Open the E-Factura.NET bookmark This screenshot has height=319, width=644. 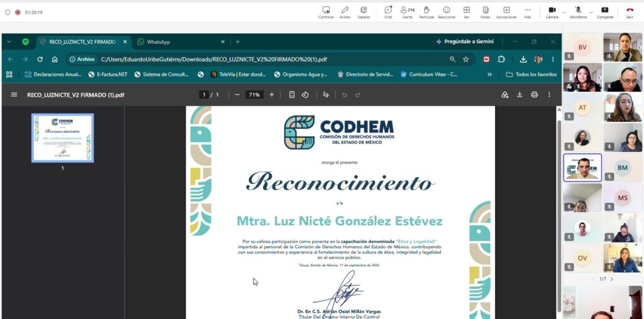pyautogui.click(x=108, y=74)
